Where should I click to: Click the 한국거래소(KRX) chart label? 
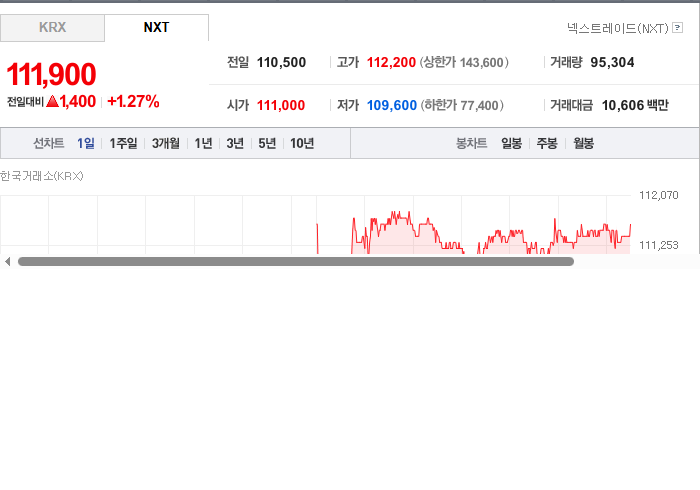[42, 176]
